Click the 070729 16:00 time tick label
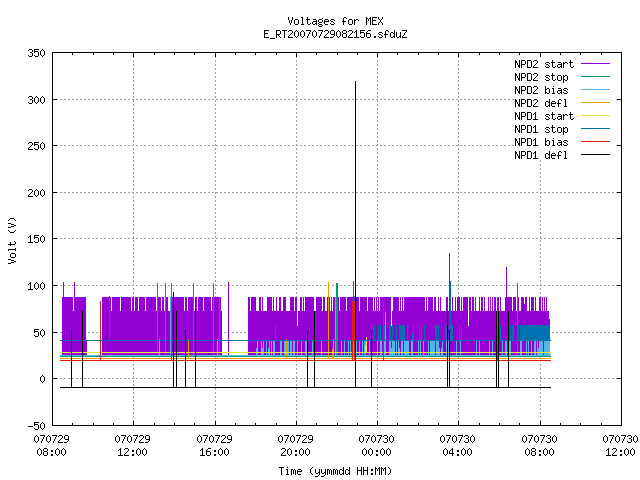 (214, 446)
